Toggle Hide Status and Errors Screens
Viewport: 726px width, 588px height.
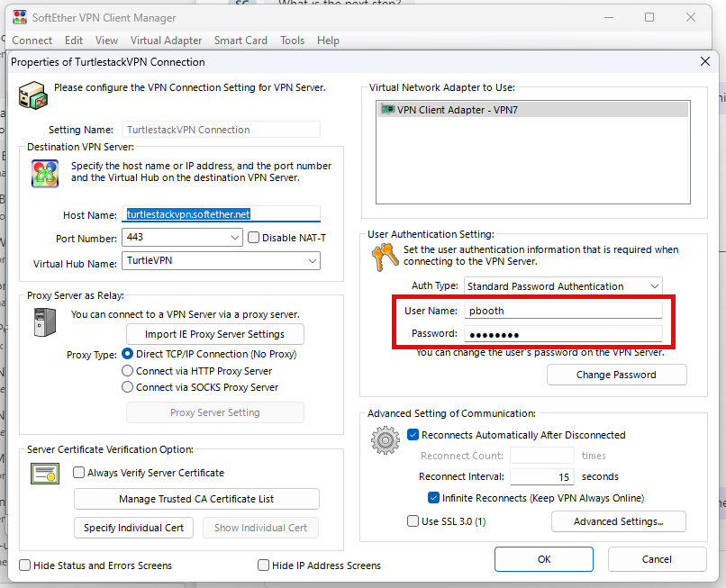pos(24,565)
